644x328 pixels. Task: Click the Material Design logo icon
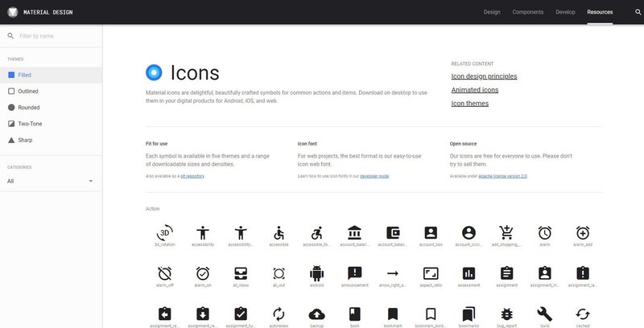click(13, 12)
